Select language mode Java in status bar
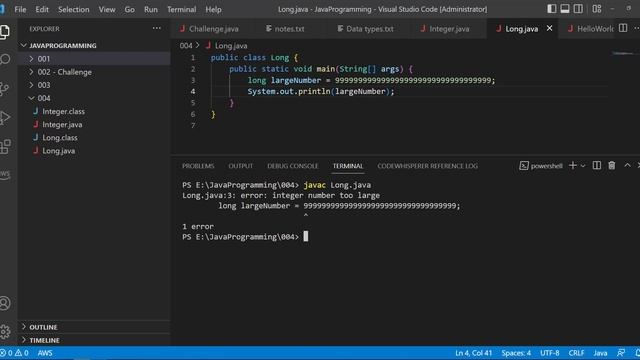 coord(600,353)
